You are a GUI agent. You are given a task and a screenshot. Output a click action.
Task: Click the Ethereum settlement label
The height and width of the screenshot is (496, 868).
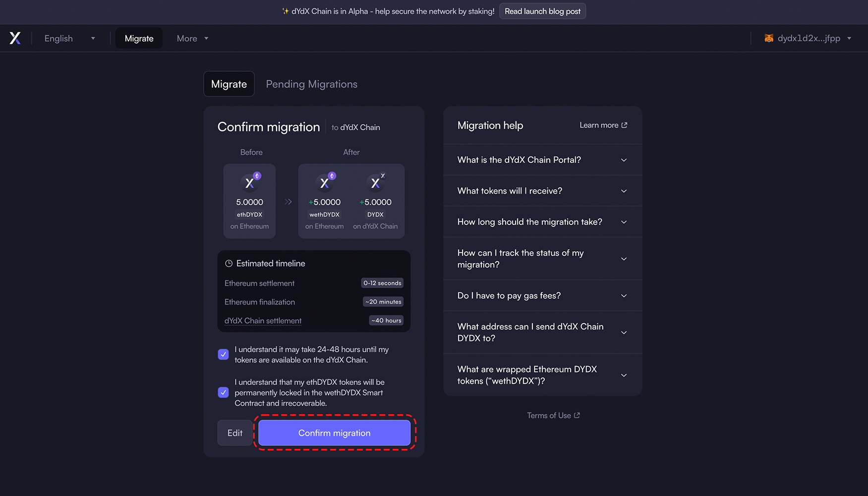(259, 283)
